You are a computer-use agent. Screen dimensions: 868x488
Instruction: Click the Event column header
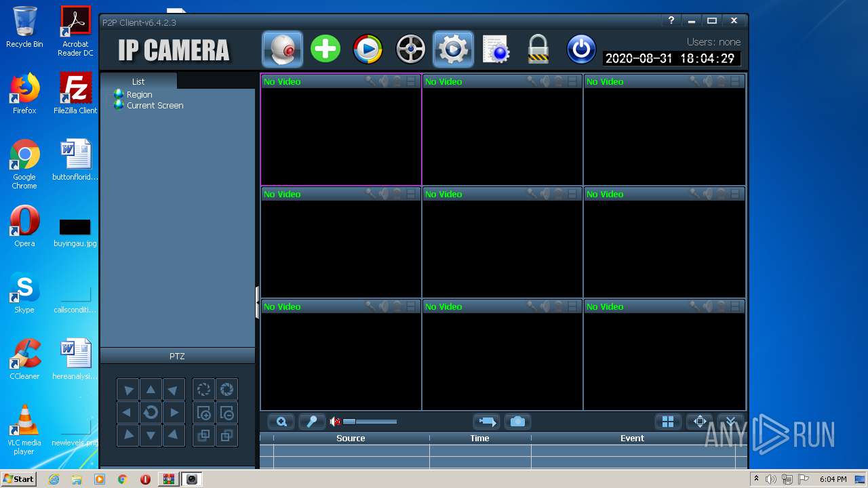click(632, 439)
